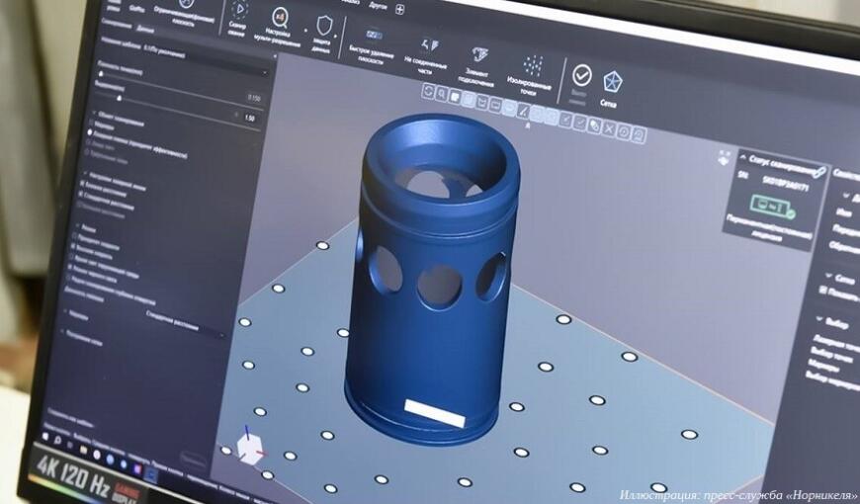Open the Защита данных shield icon
Screen dimensions: 860x504
324,24
